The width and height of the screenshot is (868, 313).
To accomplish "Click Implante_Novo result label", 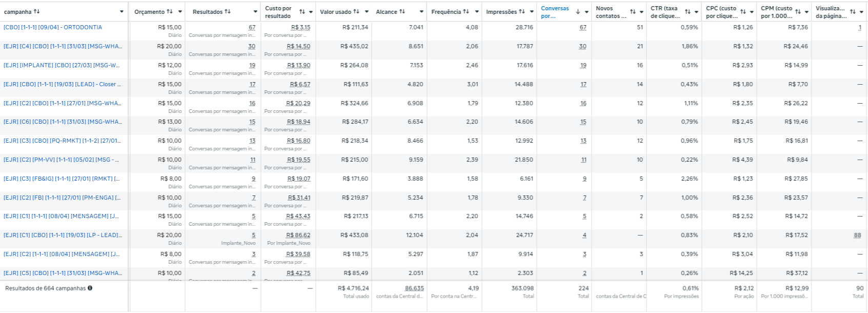I will pyautogui.click(x=238, y=243).
